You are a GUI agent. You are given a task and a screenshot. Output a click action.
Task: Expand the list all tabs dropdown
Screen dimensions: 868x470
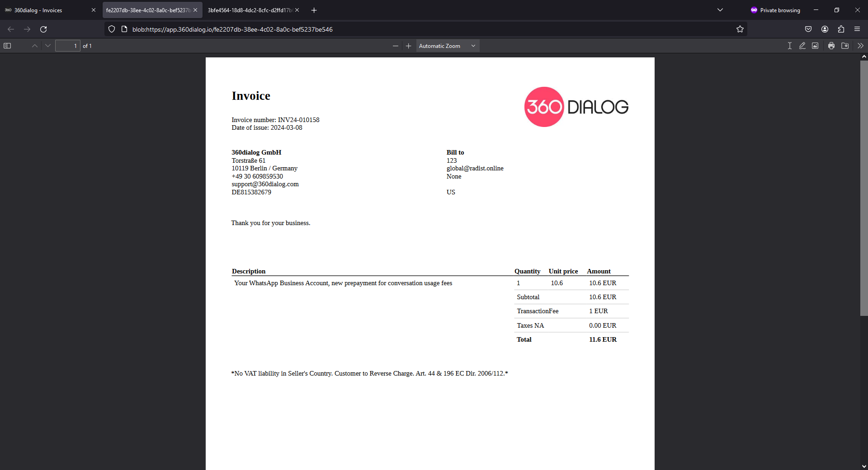coord(720,10)
